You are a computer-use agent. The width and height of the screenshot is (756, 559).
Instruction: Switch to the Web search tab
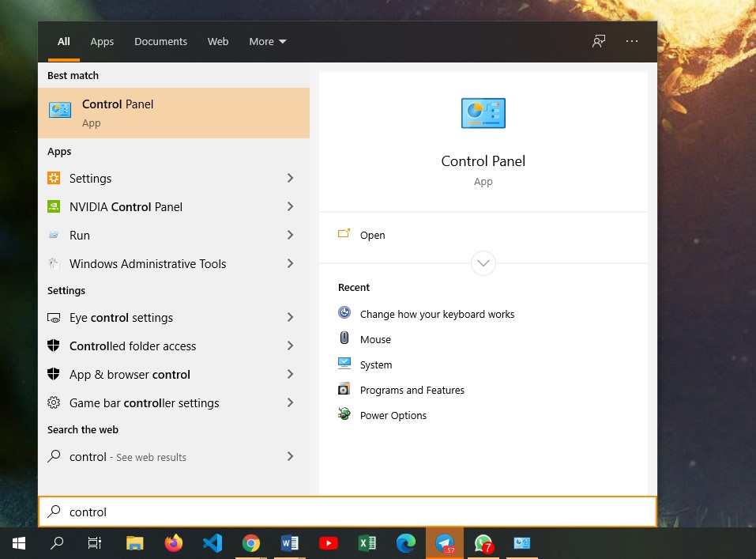(218, 42)
